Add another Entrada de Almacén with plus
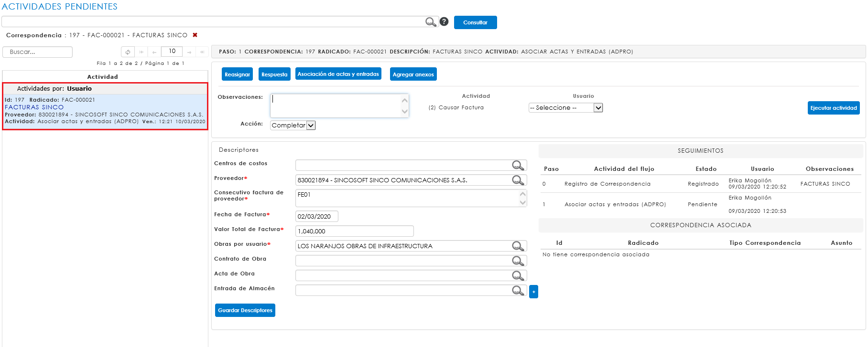868x347 pixels. (533, 292)
